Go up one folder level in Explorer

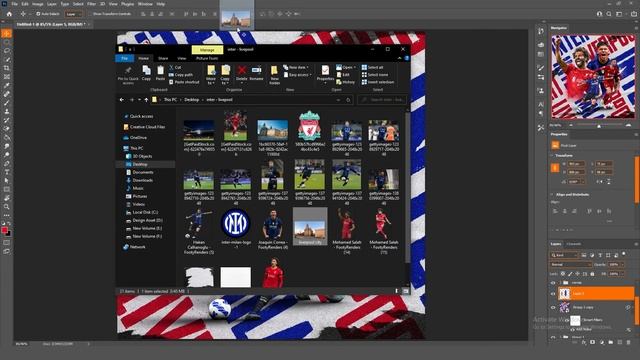pyautogui.click(x=146, y=100)
